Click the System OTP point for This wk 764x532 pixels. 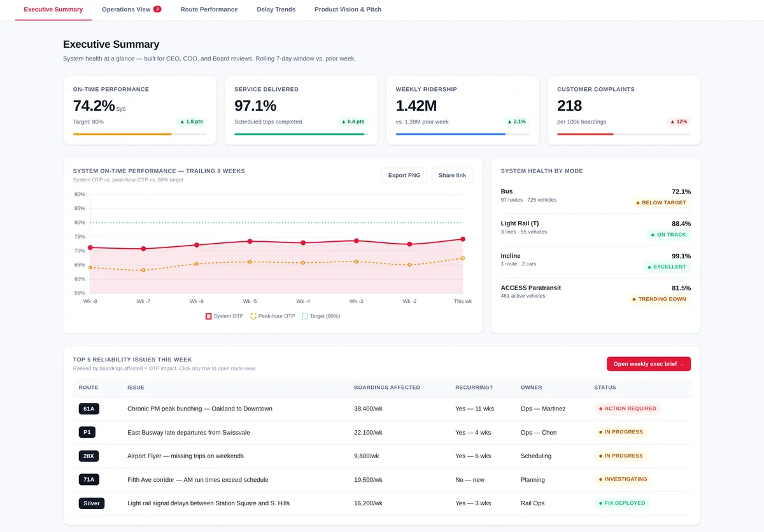[x=463, y=239]
